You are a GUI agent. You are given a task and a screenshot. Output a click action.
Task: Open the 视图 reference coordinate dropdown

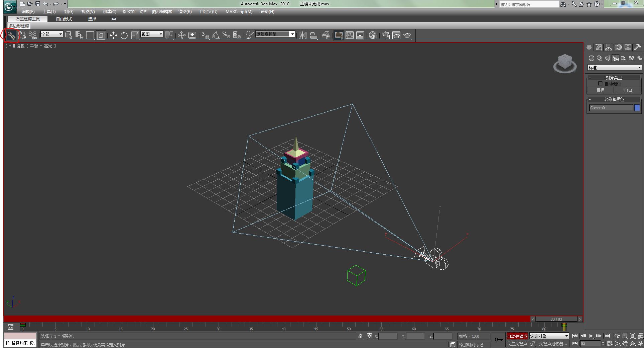click(x=152, y=34)
